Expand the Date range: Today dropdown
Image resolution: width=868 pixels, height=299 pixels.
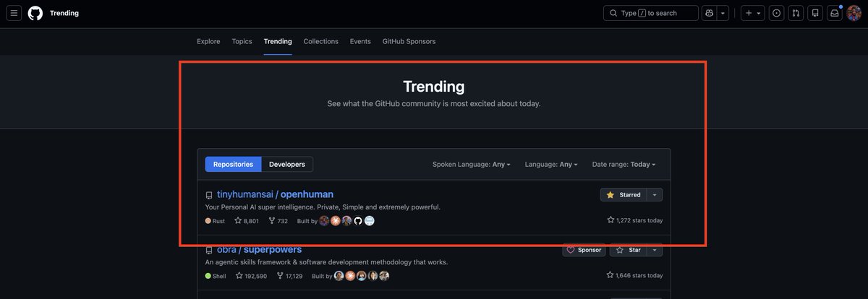[x=624, y=165]
